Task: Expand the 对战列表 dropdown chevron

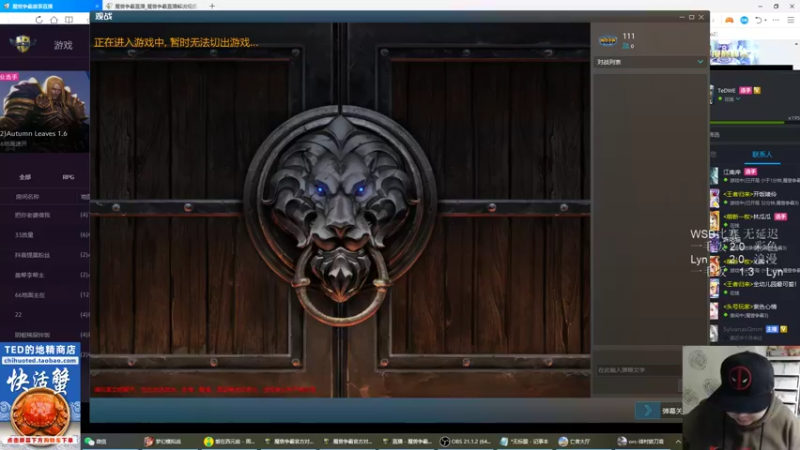Action: pos(700,62)
